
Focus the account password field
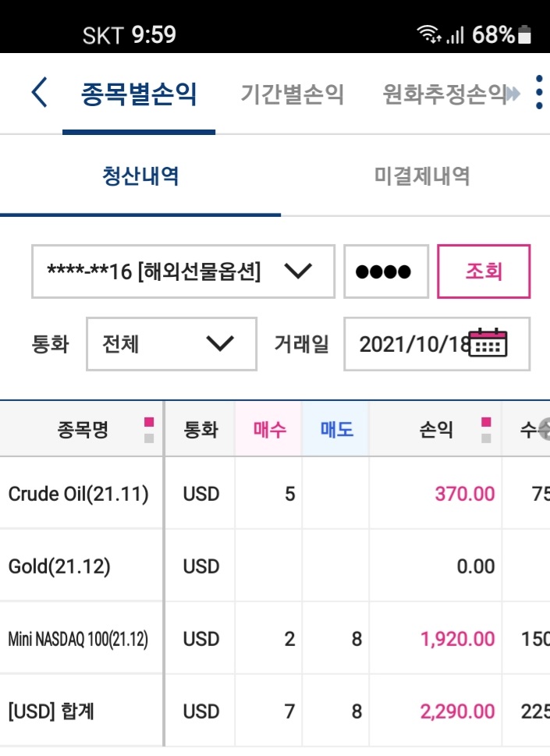386,272
